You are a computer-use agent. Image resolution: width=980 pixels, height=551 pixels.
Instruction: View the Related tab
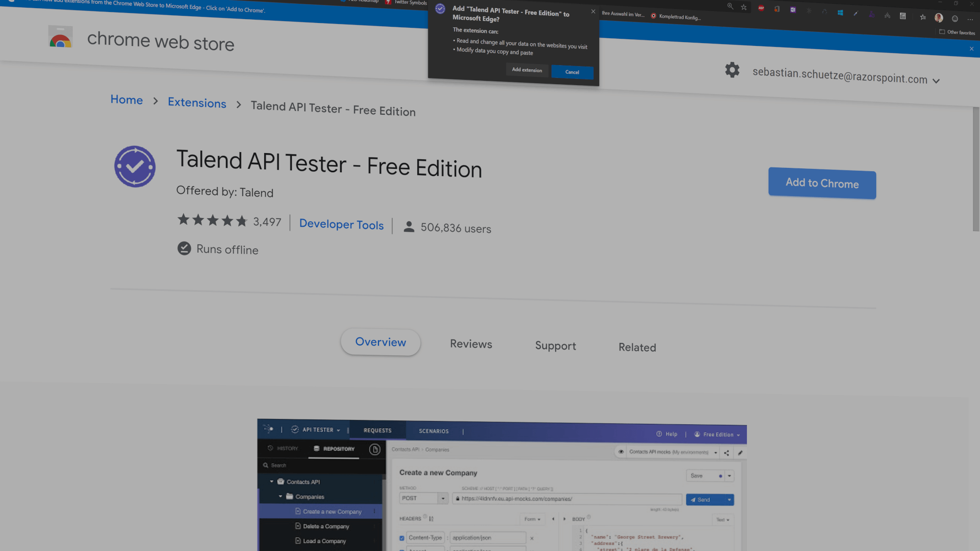pyautogui.click(x=637, y=347)
